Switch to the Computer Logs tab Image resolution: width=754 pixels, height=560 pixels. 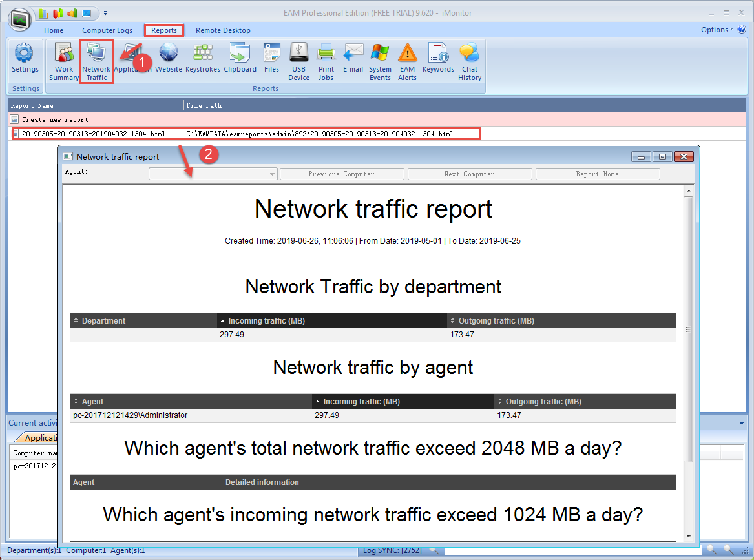[107, 30]
